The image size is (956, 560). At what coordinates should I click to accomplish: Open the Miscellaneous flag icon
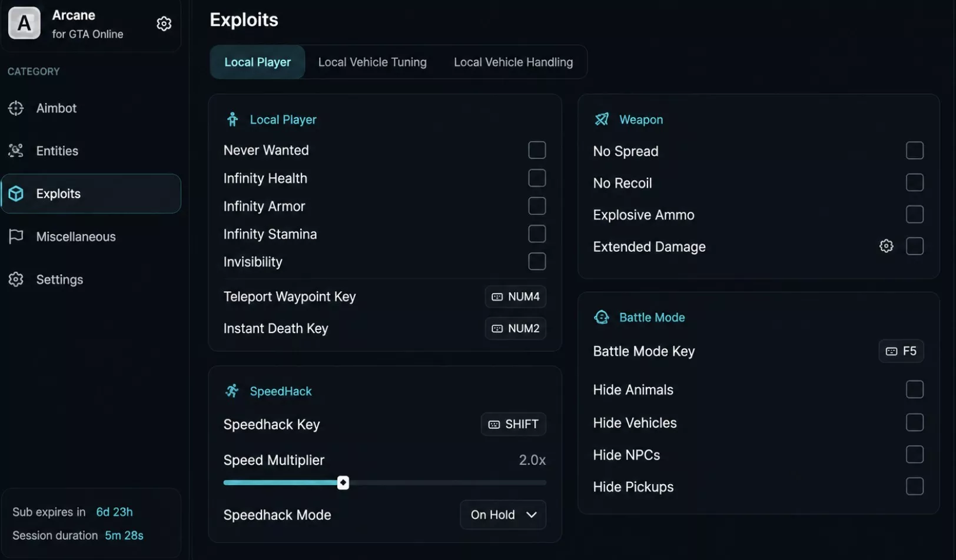click(x=16, y=236)
